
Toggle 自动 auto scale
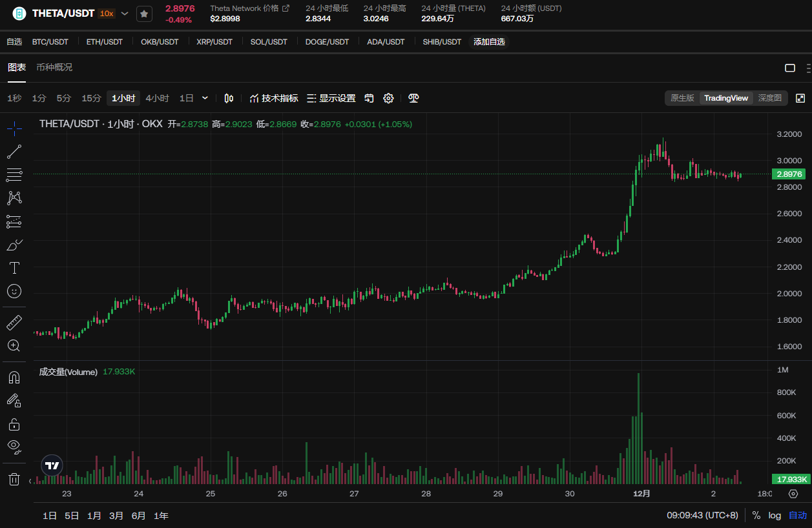(798, 515)
